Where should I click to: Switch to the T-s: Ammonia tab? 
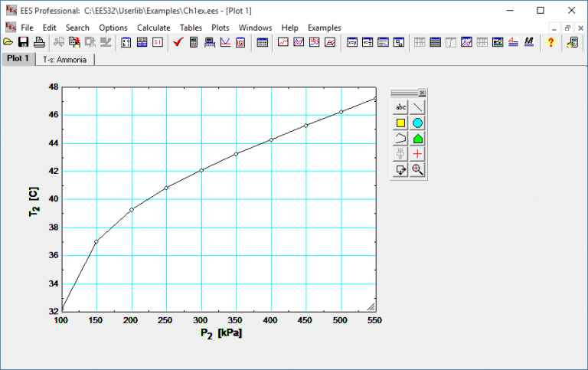point(65,59)
